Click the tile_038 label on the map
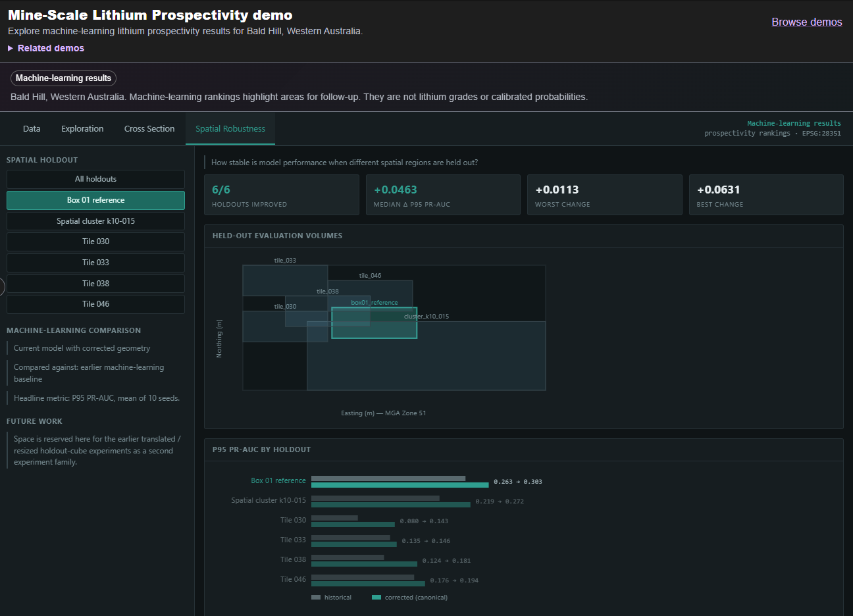 pyautogui.click(x=328, y=292)
